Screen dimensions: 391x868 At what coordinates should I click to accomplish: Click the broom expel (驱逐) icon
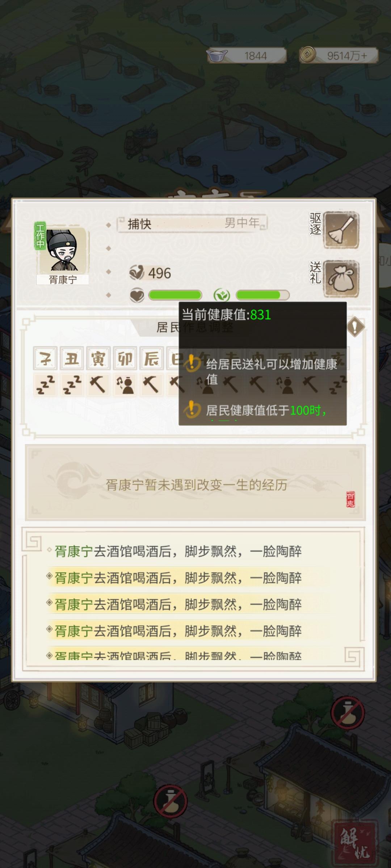tap(341, 230)
